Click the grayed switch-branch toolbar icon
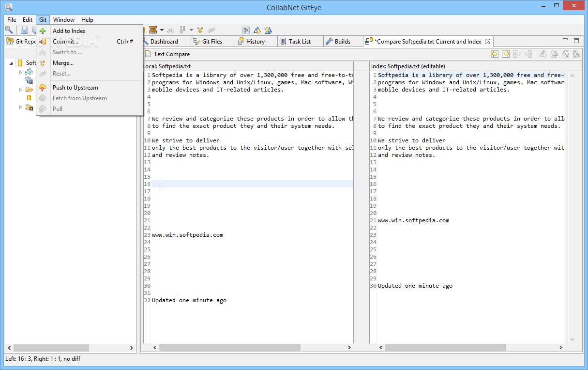 [170, 30]
